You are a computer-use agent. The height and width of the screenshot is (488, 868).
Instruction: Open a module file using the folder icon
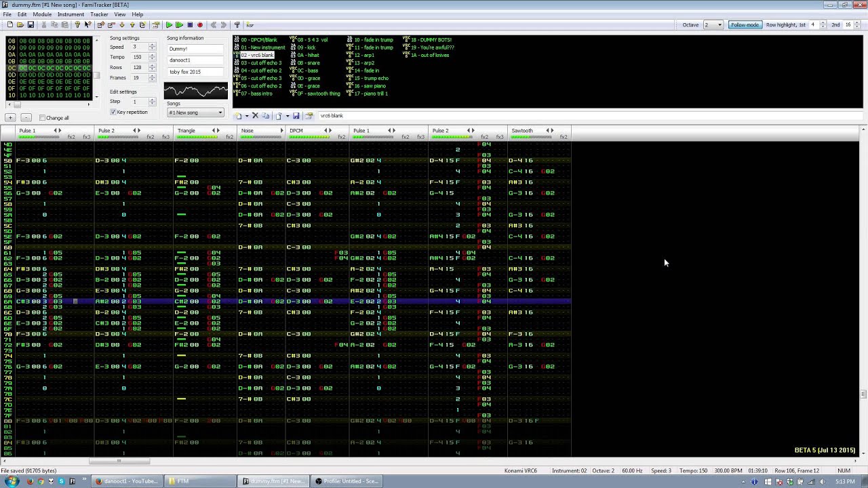coord(20,24)
